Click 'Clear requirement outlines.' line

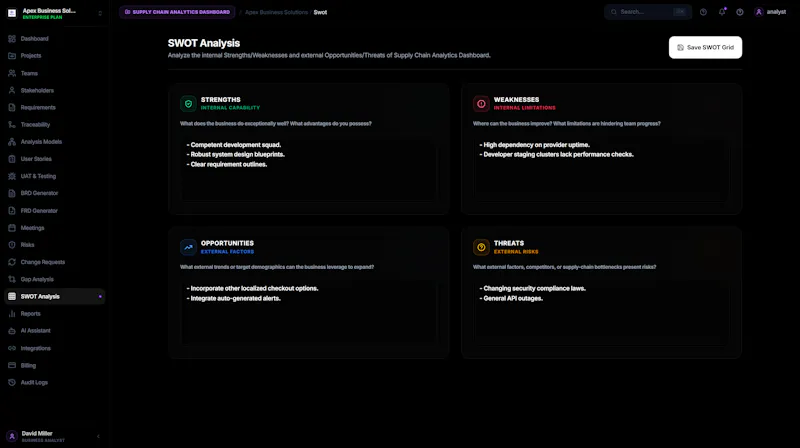point(227,164)
